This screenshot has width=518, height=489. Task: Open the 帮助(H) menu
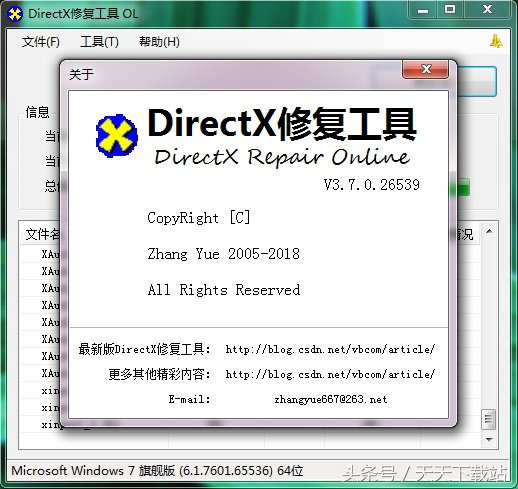click(x=159, y=42)
